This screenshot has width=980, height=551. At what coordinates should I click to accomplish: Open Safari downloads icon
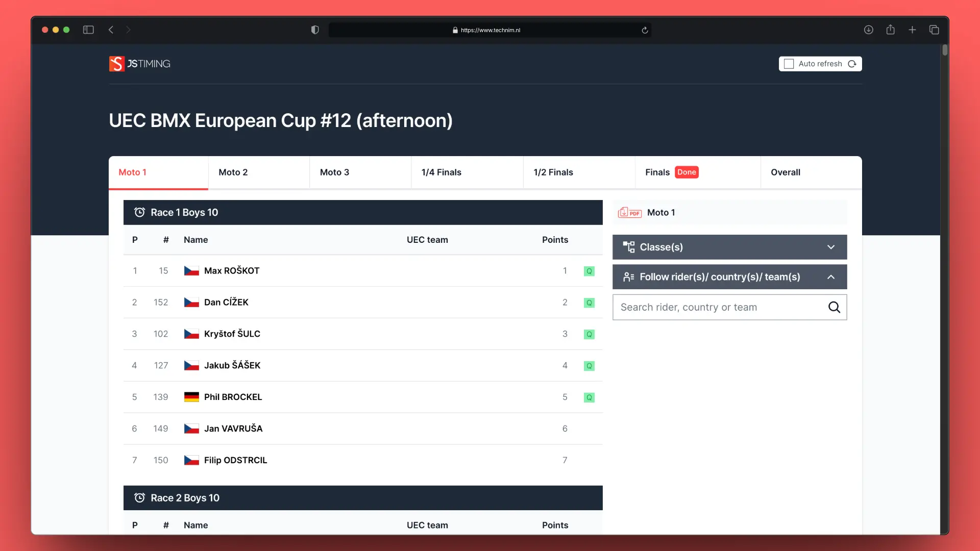(868, 30)
